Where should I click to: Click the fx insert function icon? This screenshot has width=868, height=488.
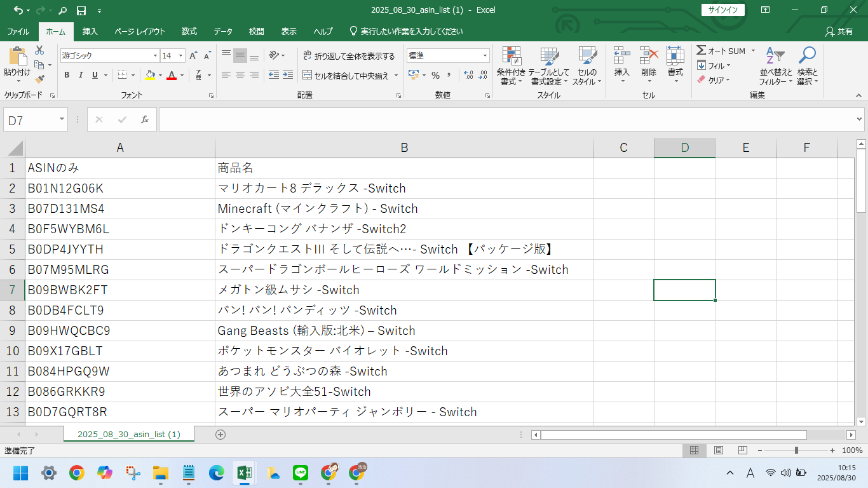click(145, 119)
